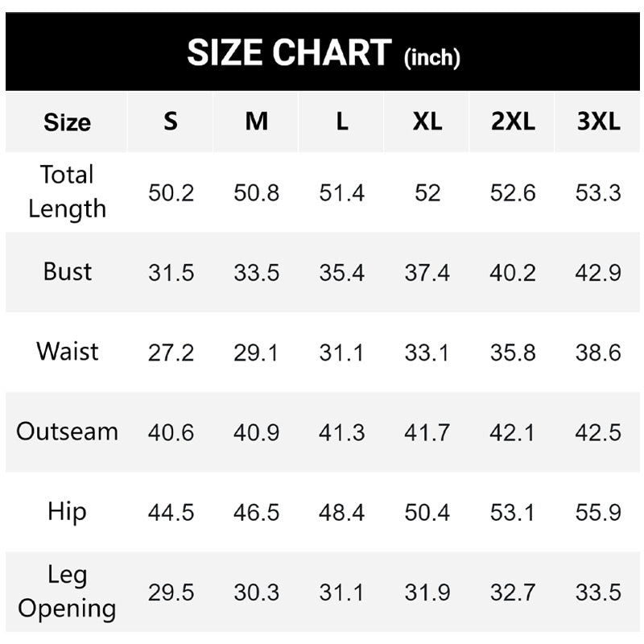Click the Bust row label

point(67,271)
